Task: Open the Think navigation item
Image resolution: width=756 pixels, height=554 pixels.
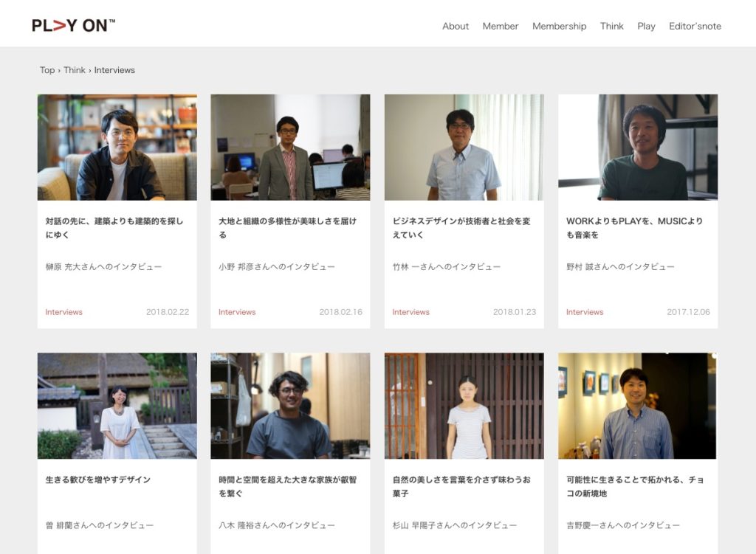Action: click(611, 26)
